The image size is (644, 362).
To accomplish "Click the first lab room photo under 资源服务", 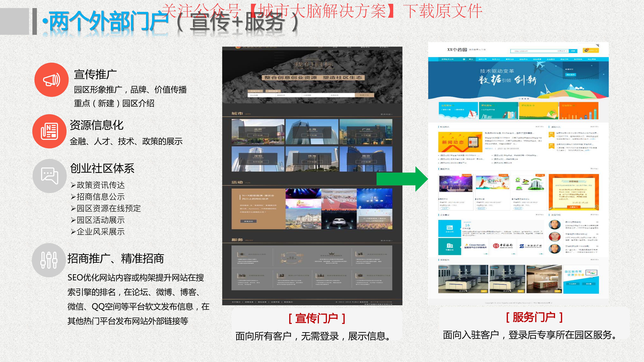I will click(463, 279).
